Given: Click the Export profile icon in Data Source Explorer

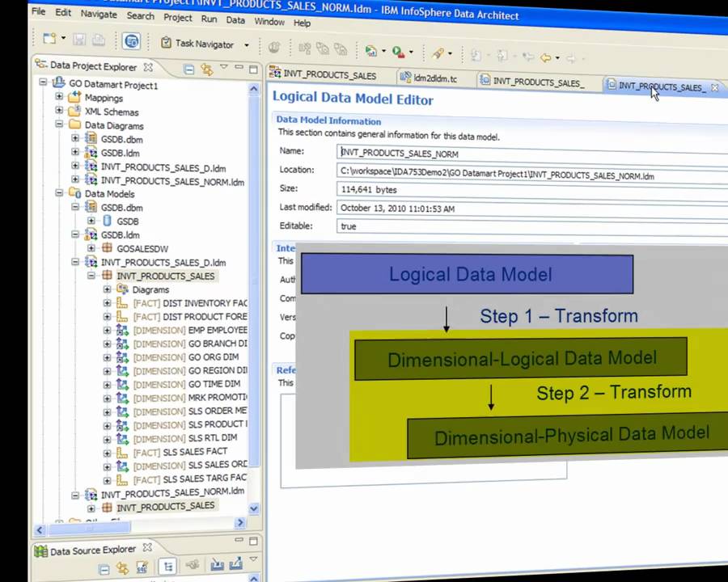Looking at the screenshot, I should (x=236, y=563).
